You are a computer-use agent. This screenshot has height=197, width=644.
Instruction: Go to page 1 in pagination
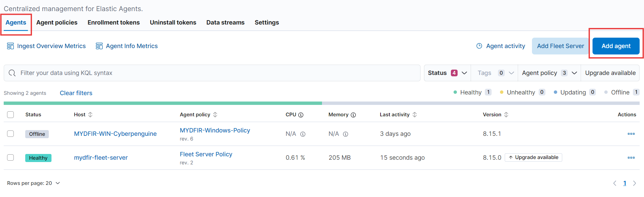pos(625,183)
